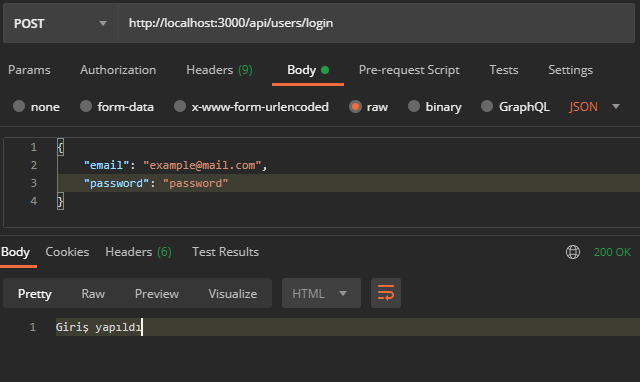Open the response Headers (6) tab
This screenshot has width=640, height=382.
coord(138,252)
